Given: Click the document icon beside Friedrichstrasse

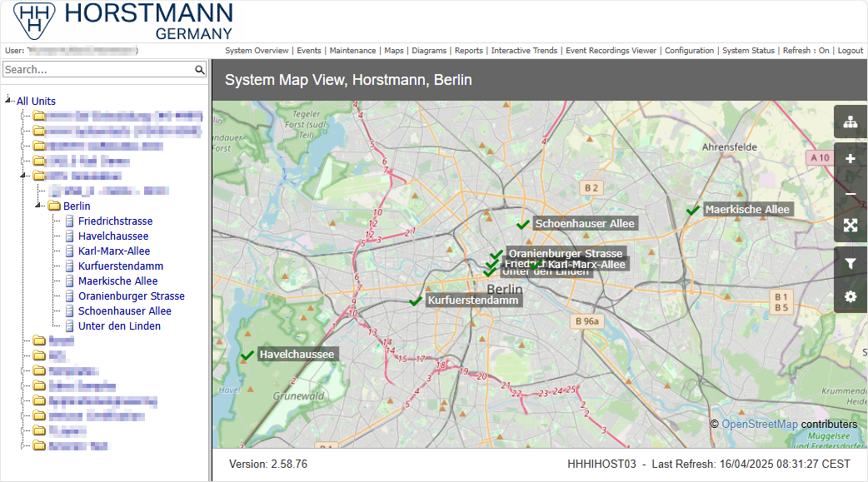Looking at the screenshot, I should tap(70, 221).
